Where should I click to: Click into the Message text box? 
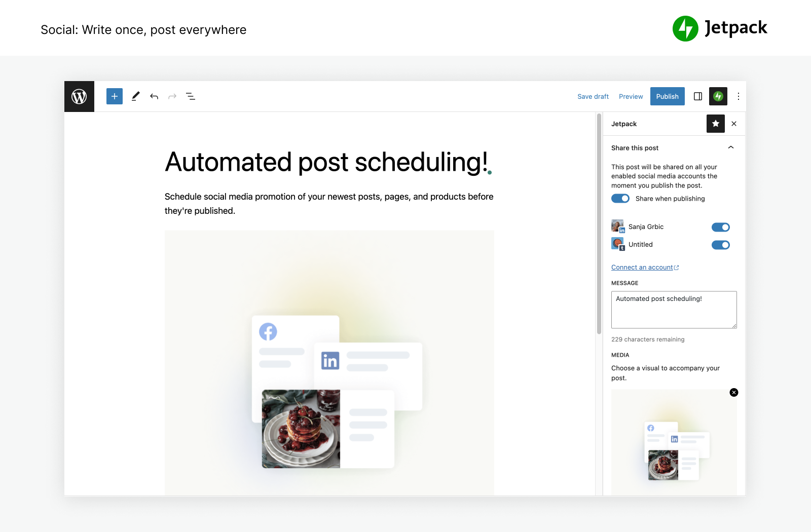point(674,310)
